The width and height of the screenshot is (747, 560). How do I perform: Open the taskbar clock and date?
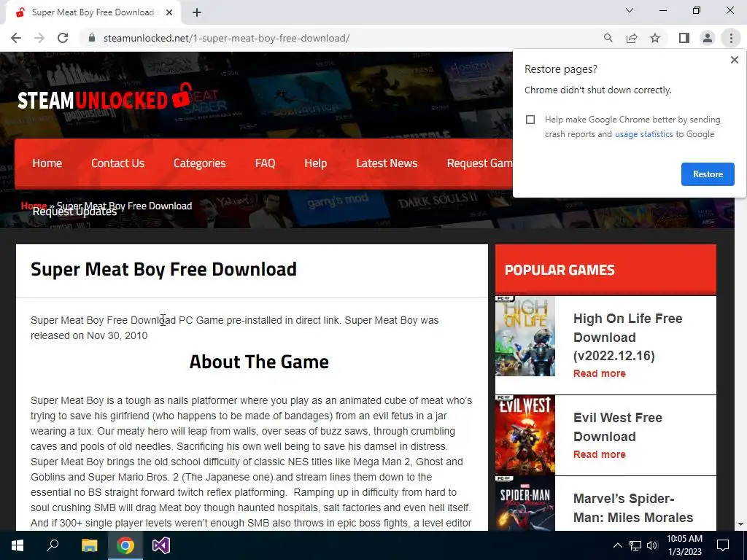click(x=684, y=545)
